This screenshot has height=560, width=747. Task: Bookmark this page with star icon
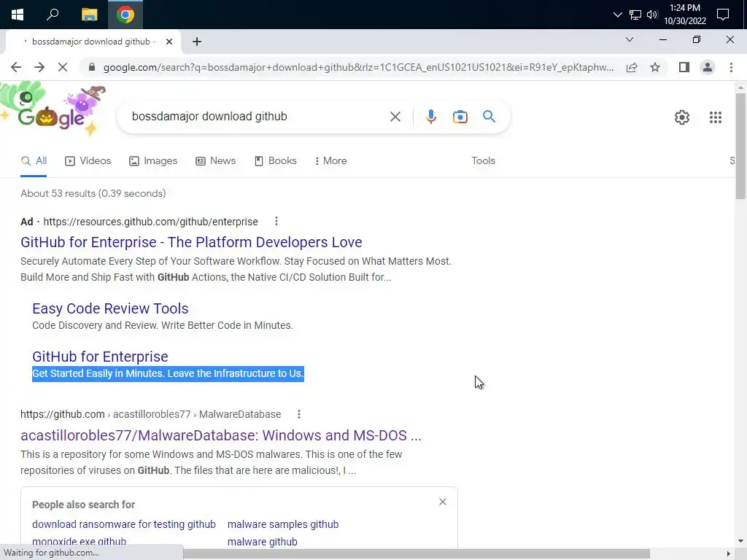[655, 67]
